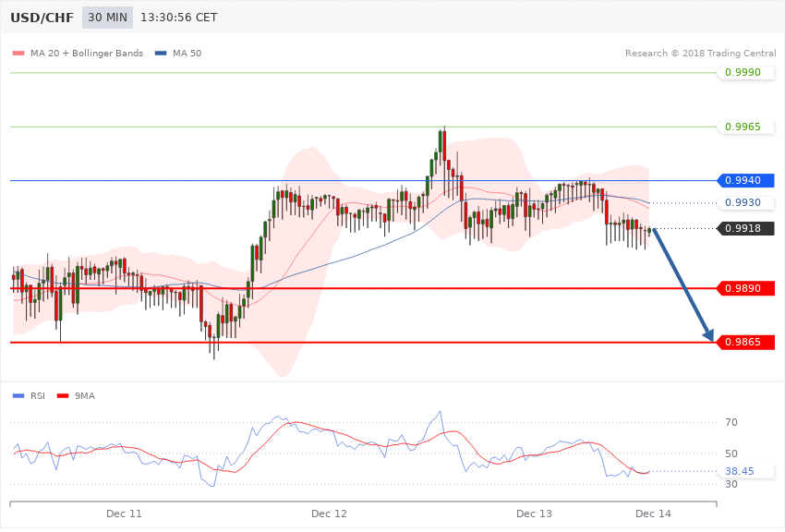Click the red 9MA legend swatch
The image size is (785, 532).
63,396
